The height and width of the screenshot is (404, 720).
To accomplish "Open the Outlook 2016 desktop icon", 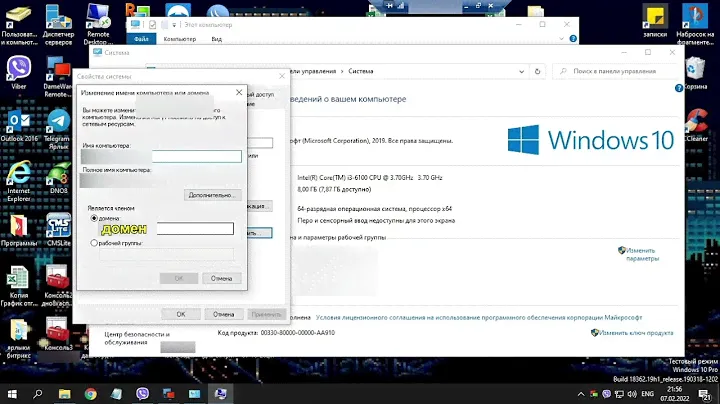I will pos(17,124).
